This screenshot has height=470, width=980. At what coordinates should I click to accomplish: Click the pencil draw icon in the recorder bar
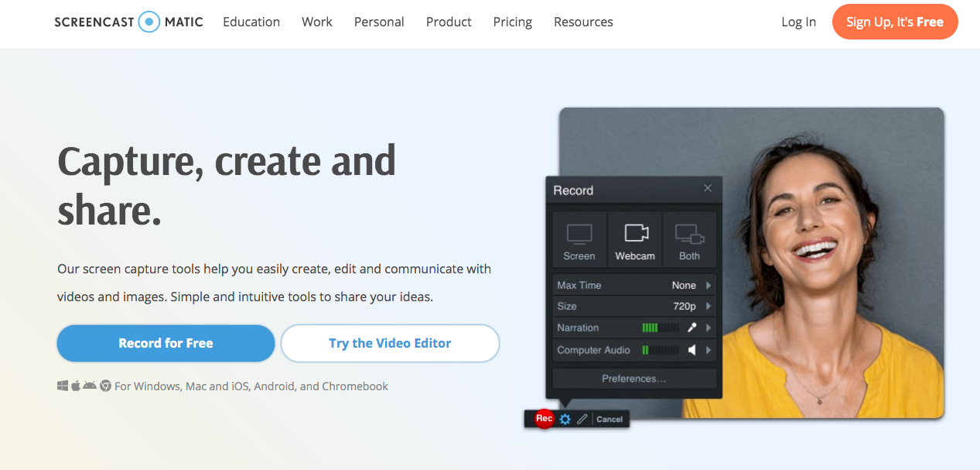tap(582, 419)
